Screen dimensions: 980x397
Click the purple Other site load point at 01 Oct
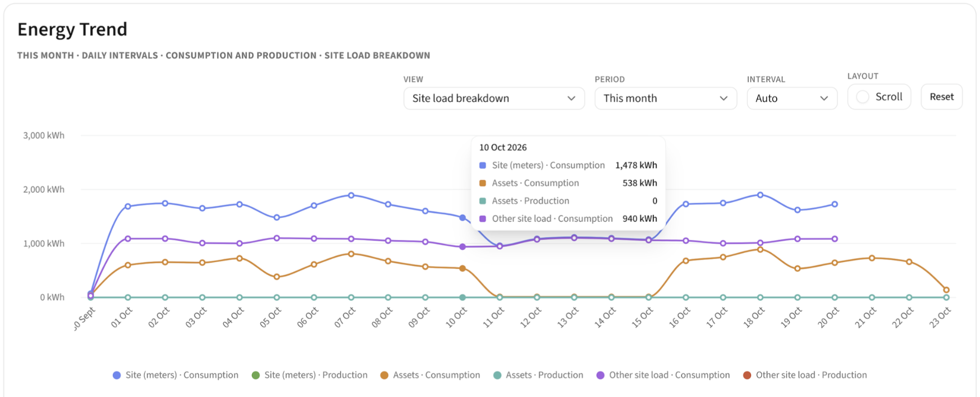pos(128,239)
